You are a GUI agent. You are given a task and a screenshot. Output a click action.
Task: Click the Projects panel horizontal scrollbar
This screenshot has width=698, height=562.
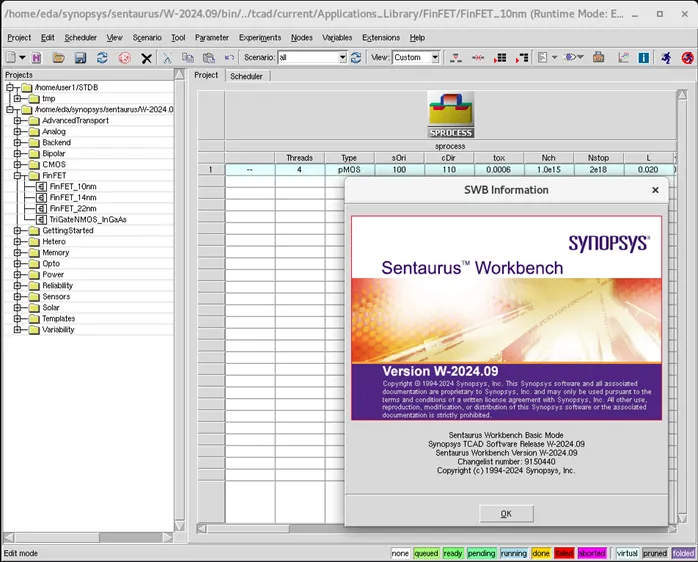tap(88, 538)
